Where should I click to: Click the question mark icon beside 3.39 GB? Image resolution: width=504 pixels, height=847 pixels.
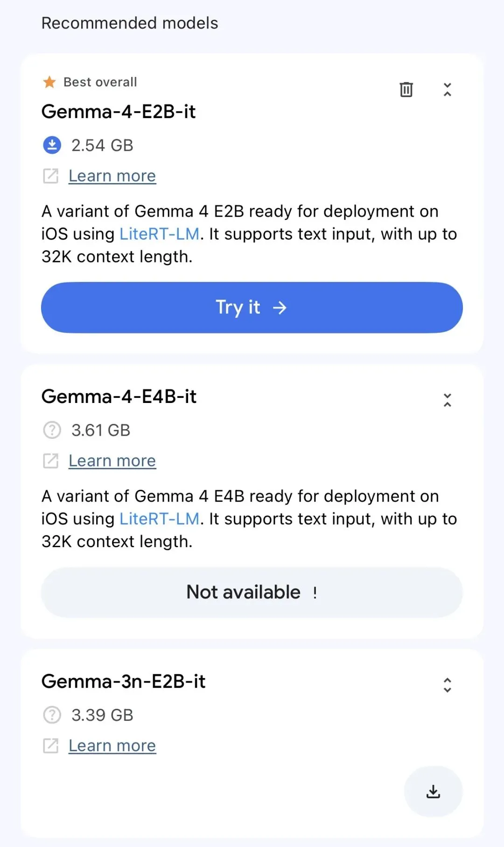pyautogui.click(x=52, y=715)
